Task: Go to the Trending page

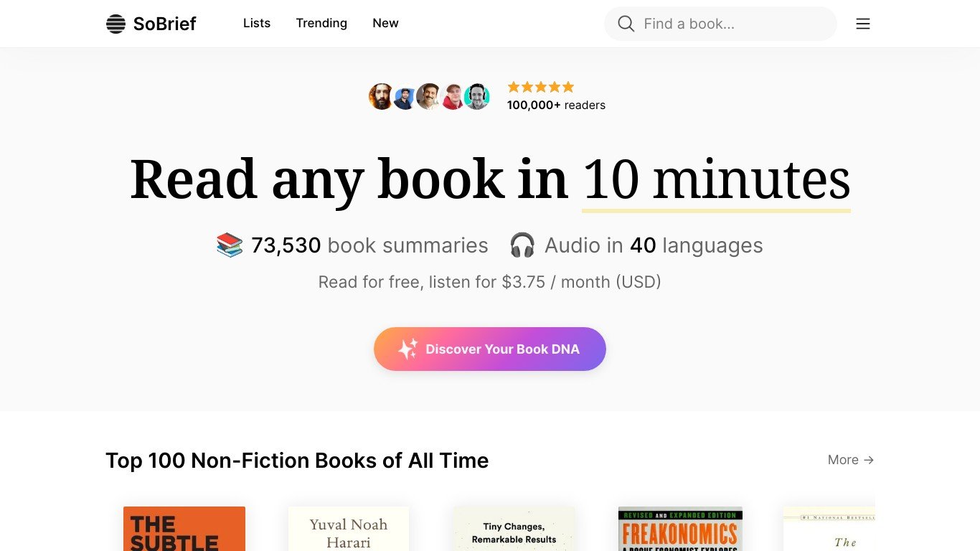Action: (321, 23)
